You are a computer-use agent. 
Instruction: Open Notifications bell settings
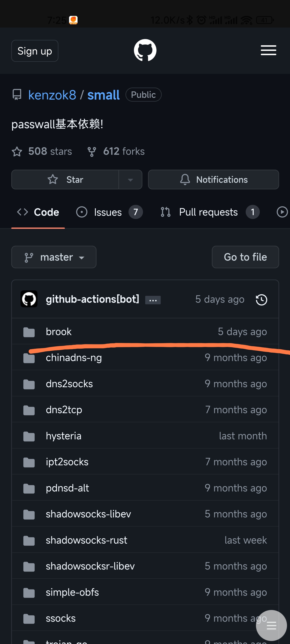(213, 180)
